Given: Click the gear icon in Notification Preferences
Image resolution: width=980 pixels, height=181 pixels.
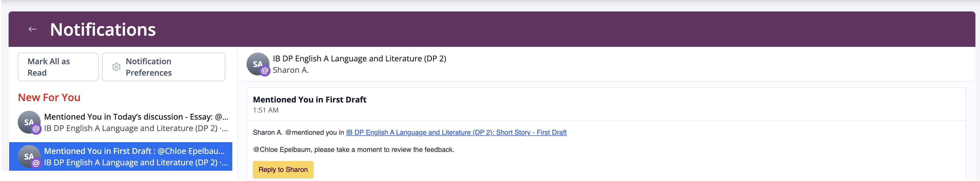Looking at the screenshot, I should tap(116, 67).
